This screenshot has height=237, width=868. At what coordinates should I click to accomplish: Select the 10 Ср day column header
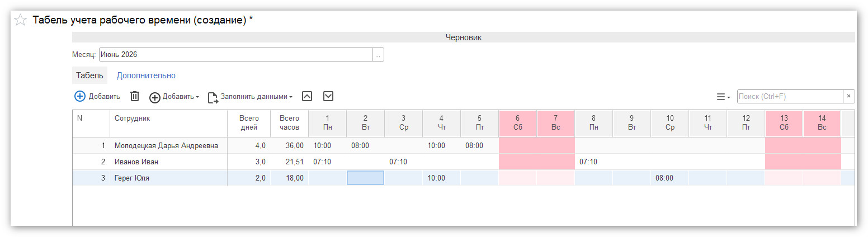(669, 124)
